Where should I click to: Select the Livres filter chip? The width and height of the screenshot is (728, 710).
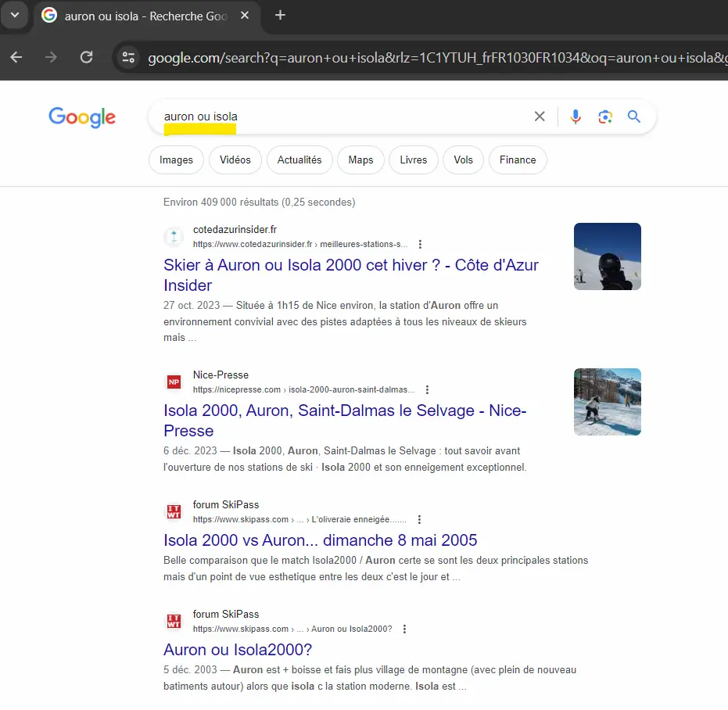coord(413,160)
